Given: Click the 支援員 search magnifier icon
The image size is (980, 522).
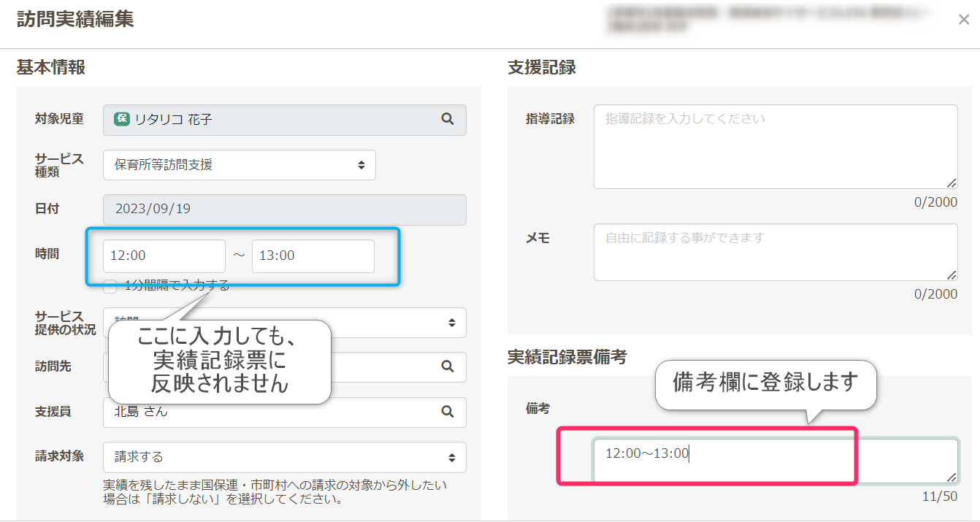Looking at the screenshot, I should (x=448, y=412).
